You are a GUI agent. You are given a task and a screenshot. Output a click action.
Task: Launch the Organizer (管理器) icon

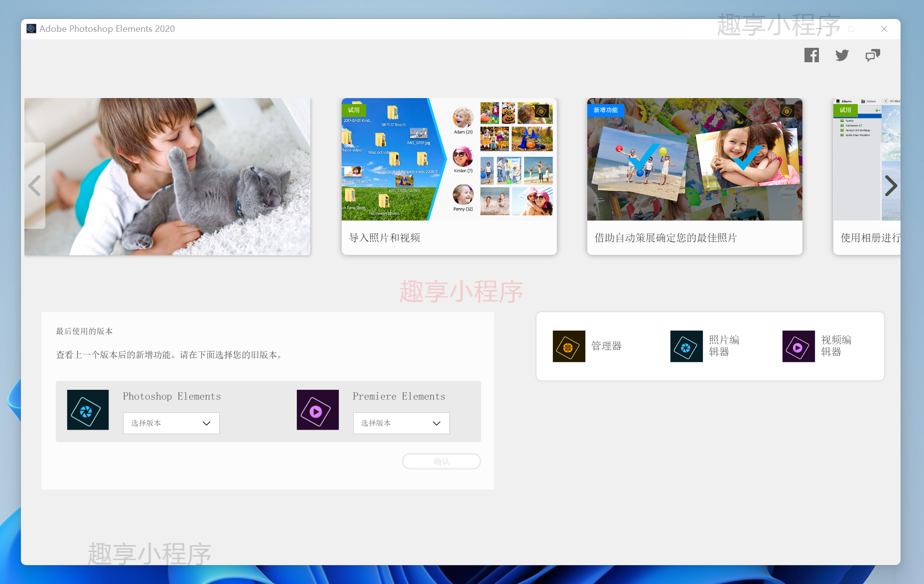coord(569,346)
